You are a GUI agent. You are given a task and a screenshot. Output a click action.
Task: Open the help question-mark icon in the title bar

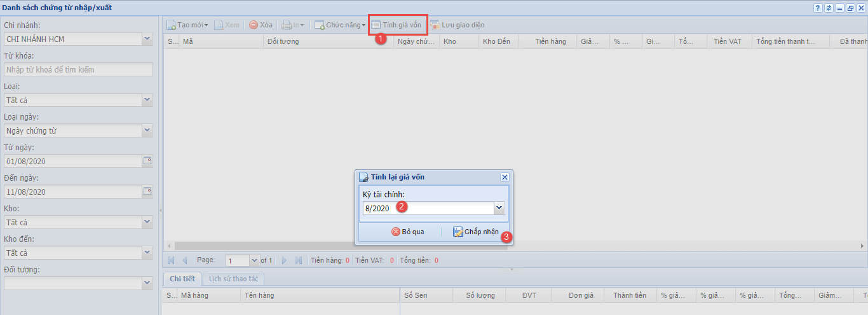pyautogui.click(x=818, y=8)
